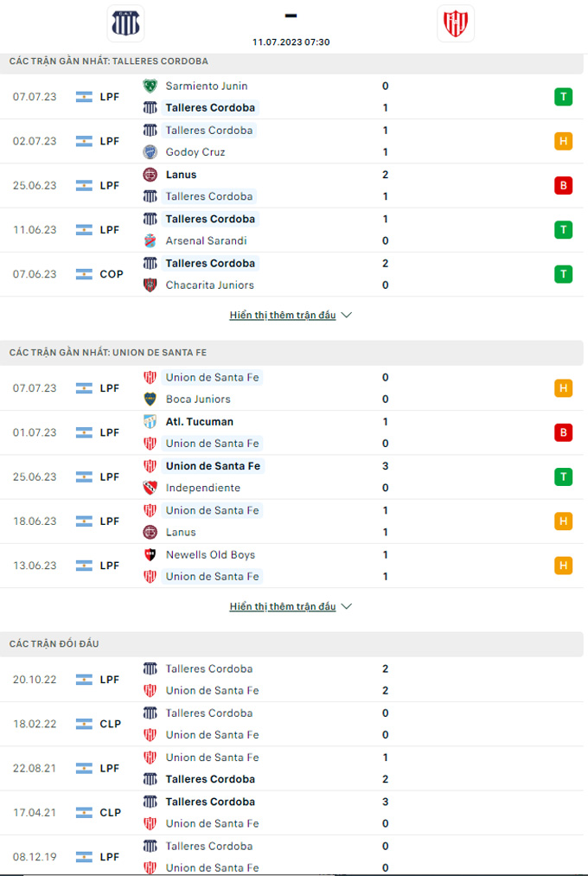Click the Argentina flag on 07.06.23 COP row
The width and height of the screenshot is (588, 876).
[x=84, y=274]
